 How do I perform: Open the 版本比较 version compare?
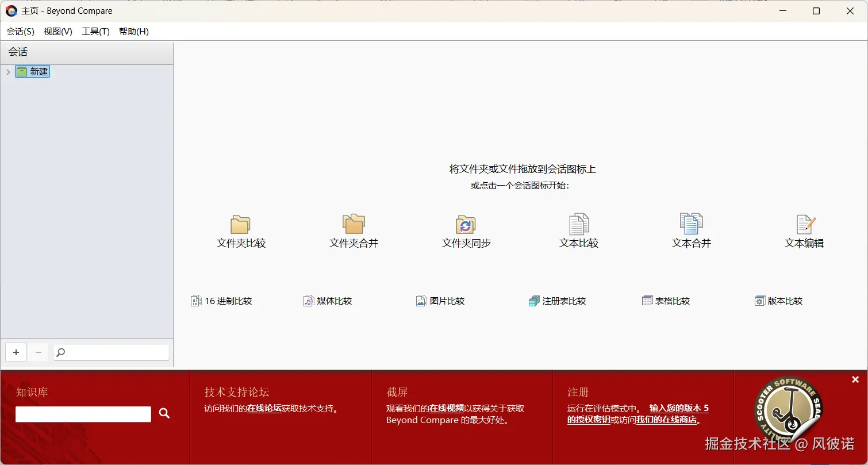point(778,301)
